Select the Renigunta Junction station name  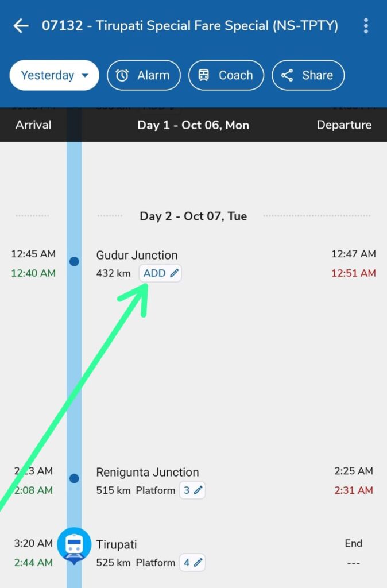click(148, 473)
